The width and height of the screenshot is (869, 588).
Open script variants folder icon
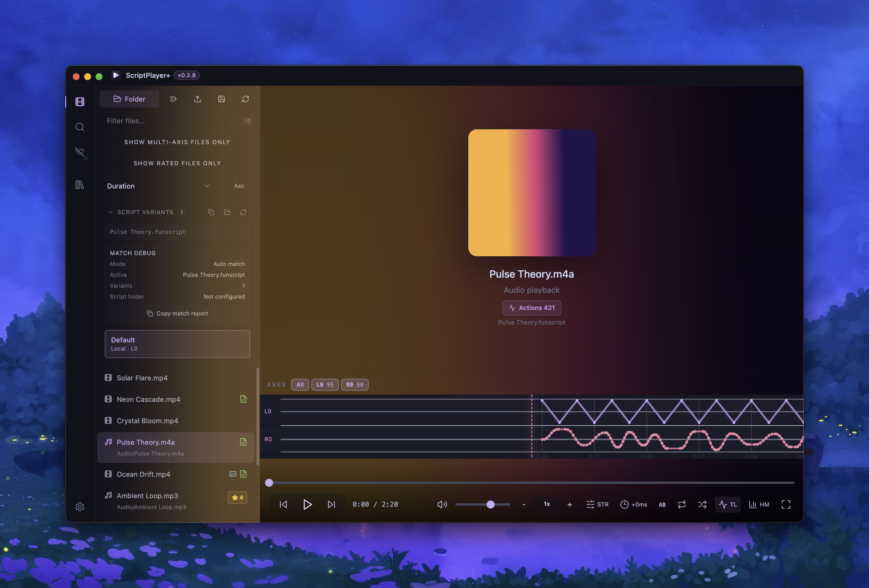pos(227,212)
